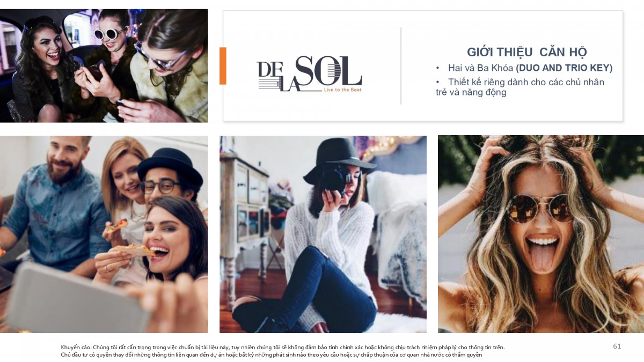Click the woman with camera photo
This screenshot has width=644, height=362.
[x=323, y=234]
